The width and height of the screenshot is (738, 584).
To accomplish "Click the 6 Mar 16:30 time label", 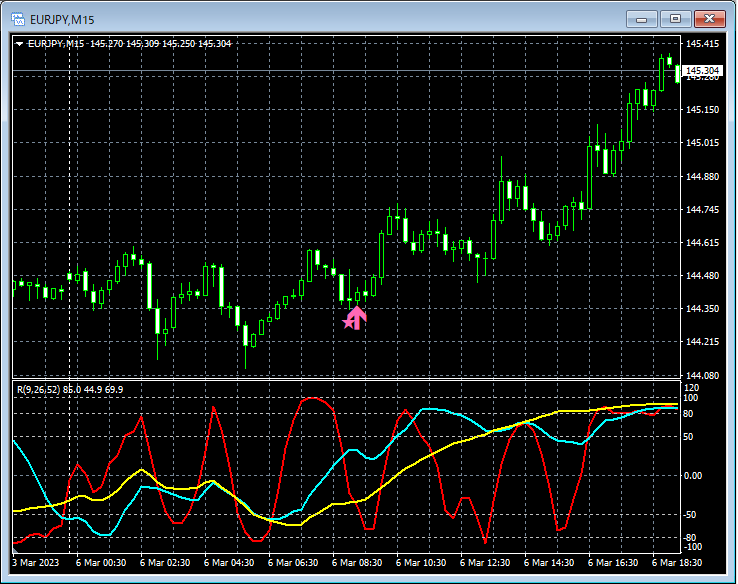I will [x=613, y=563].
